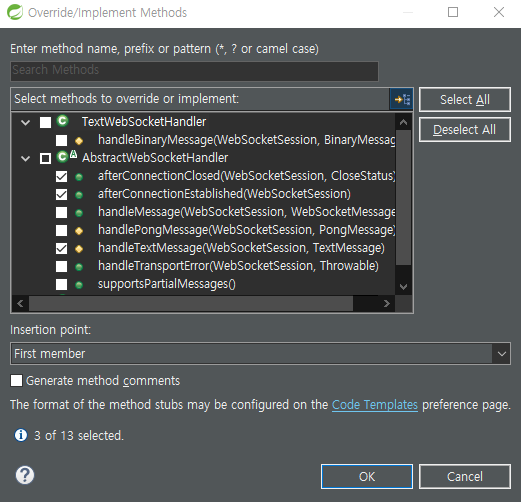Close the Override/Implement Methods dialog
Image resolution: width=521 pixels, height=502 pixels.
coord(499,12)
